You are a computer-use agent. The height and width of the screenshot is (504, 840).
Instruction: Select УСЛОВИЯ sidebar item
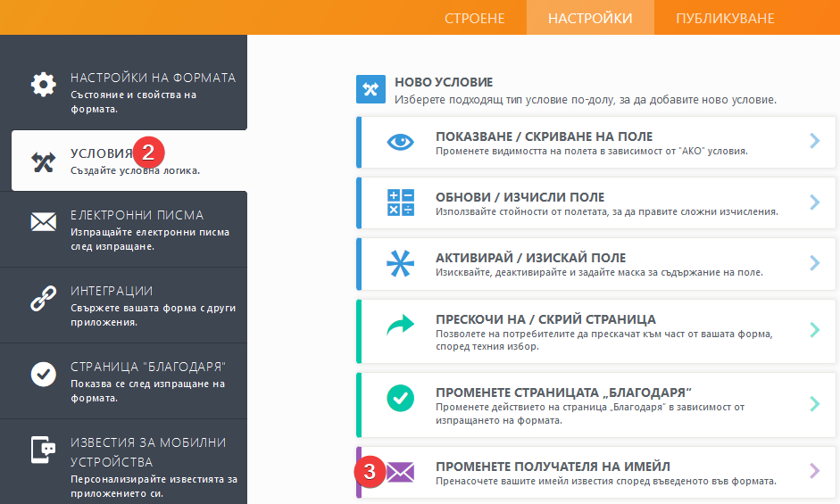pos(129,161)
